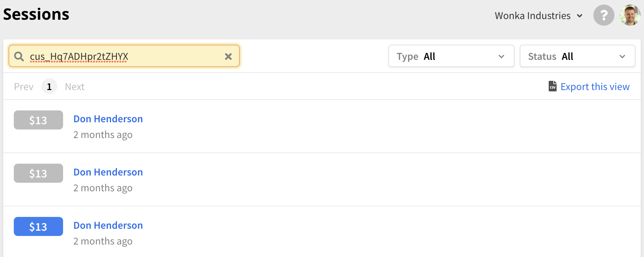Click the Wonka Industries chevron arrow
644x257 pixels.
coord(580,16)
